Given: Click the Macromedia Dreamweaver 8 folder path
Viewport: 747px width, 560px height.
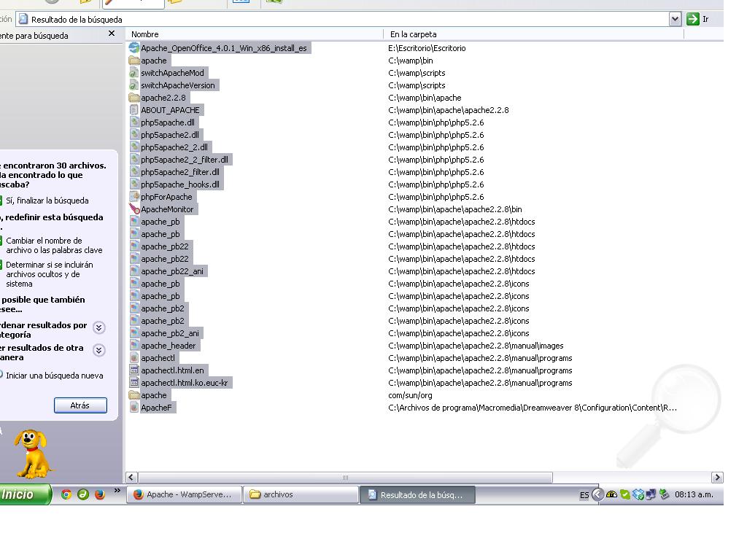Looking at the screenshot, I should pyautogui.click(x=533, y=407).
